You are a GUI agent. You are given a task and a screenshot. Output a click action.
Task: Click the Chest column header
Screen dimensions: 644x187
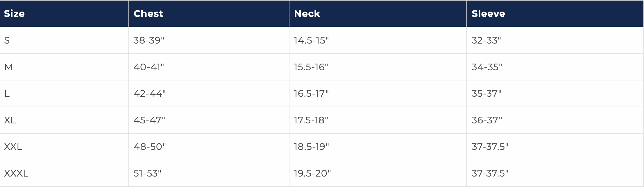148,14
